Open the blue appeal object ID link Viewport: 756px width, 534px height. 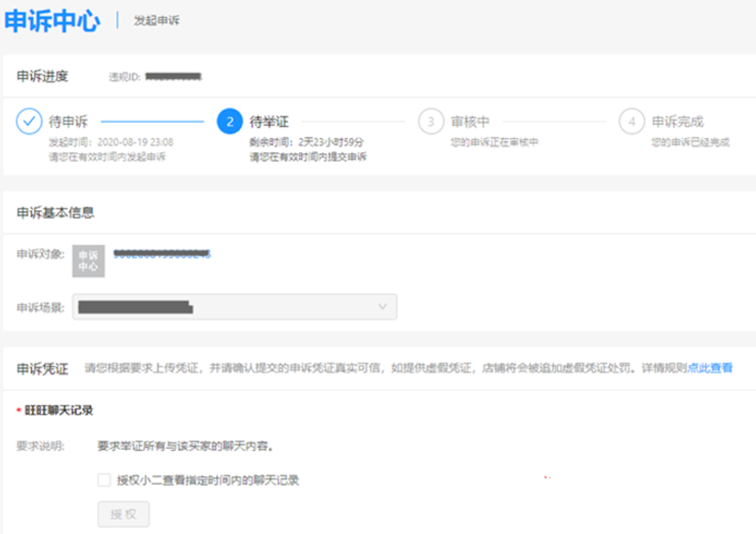[x=162, y=254]
